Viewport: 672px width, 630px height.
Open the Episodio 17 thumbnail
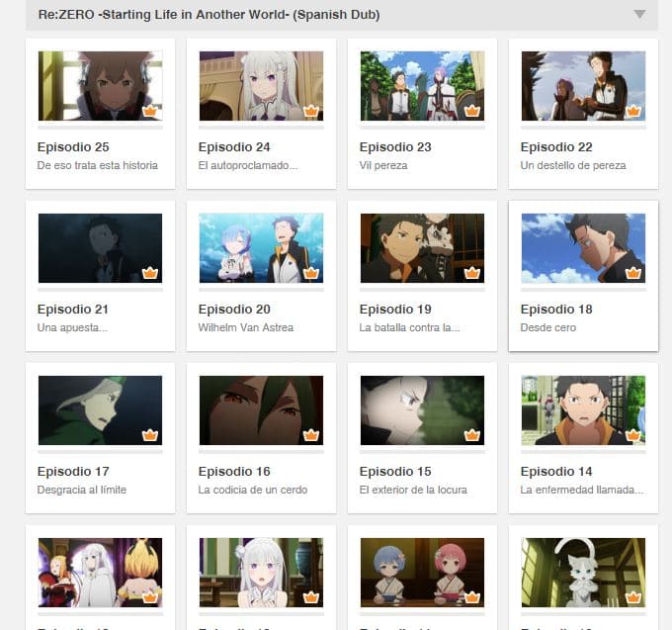pyautogui.click(x=100, y=410)
